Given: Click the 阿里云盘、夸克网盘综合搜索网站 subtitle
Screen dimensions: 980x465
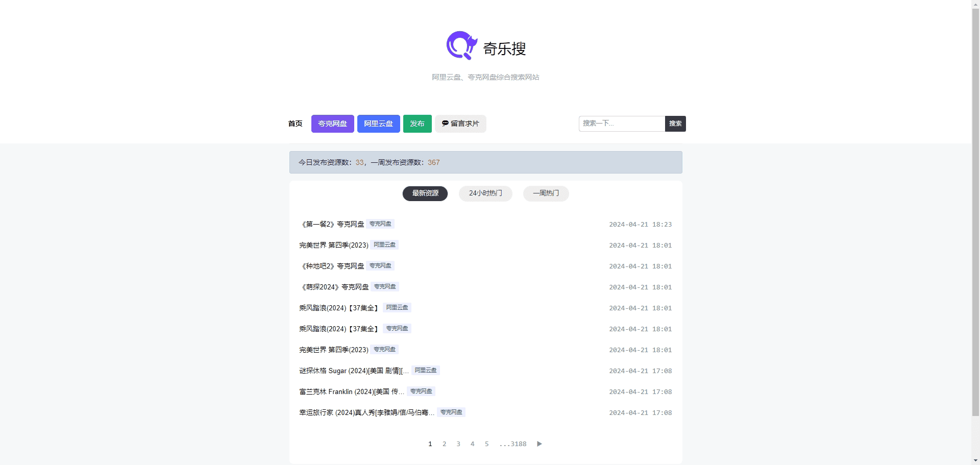Looking at the screenshot, I should coord(485,77).
